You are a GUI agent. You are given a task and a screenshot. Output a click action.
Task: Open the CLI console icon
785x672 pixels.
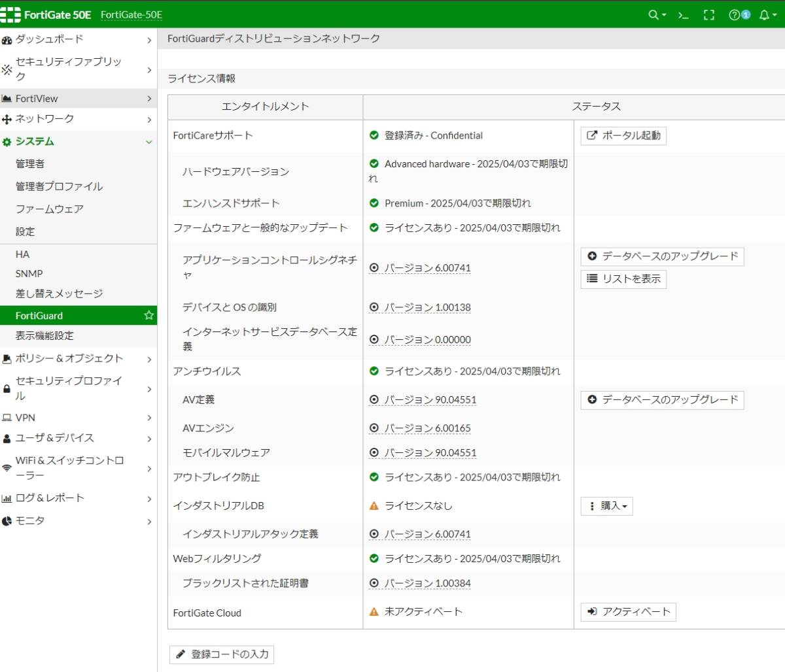pos(683,14)
